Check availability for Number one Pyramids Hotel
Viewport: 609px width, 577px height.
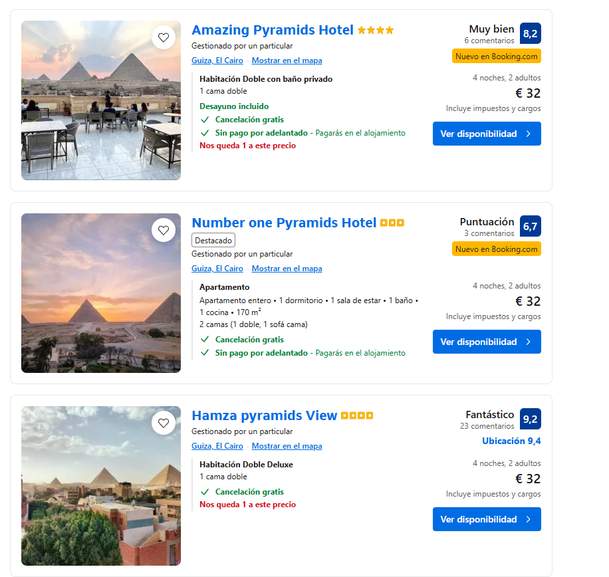(487, 342)
